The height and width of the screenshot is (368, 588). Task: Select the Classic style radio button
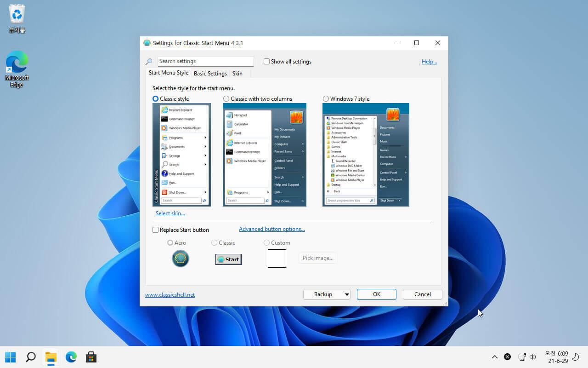156,99
